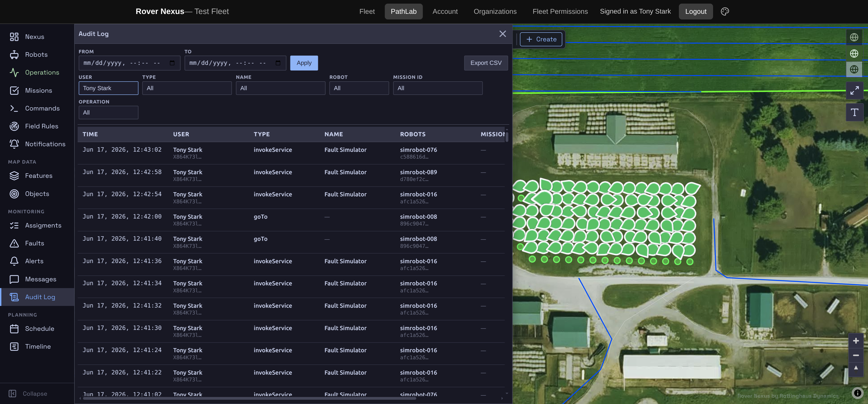
Task: Open the theme palette icon
Action: click(725, 12)
